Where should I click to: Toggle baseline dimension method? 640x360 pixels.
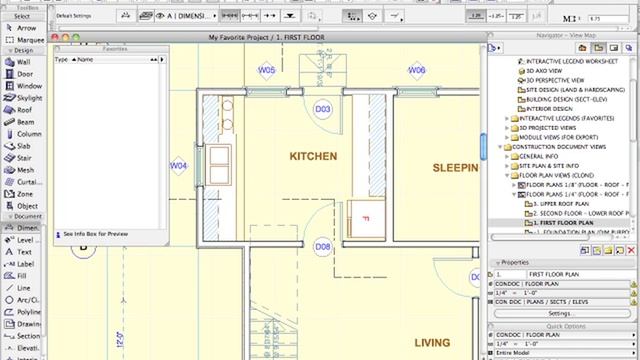pyautogui.click(x=270, y=16)
